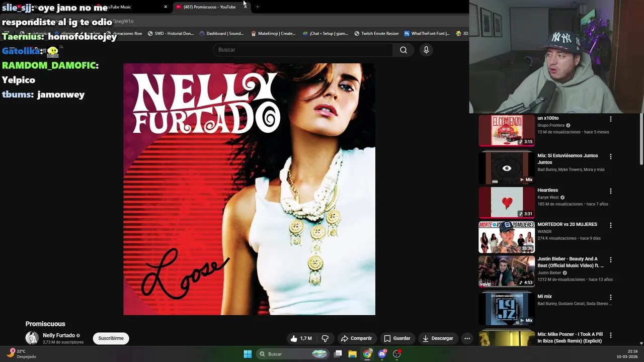Open the Nelly Furtado channel name link

click(59, 335)
